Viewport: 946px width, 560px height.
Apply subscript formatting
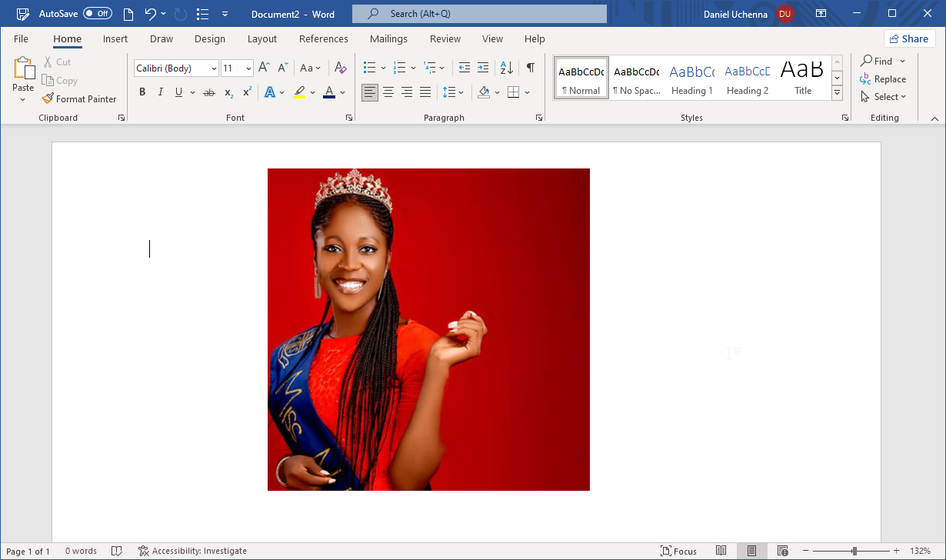click(x=228, y=92)
